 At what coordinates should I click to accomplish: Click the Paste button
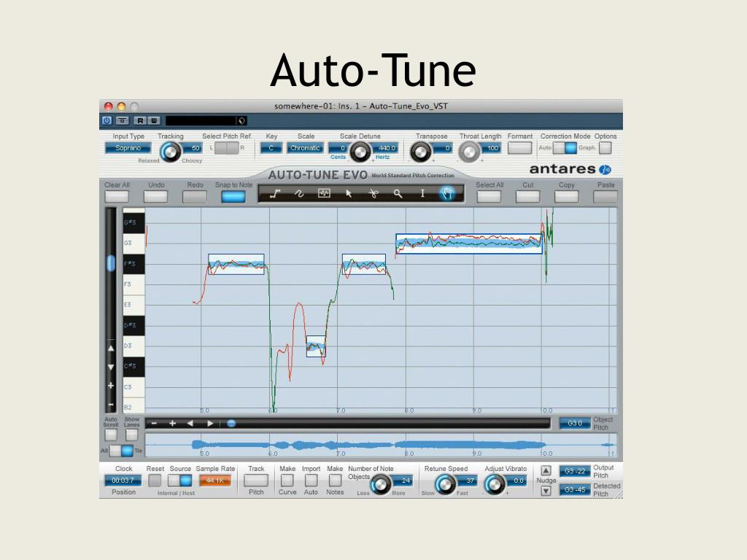(x=605, y=196)
